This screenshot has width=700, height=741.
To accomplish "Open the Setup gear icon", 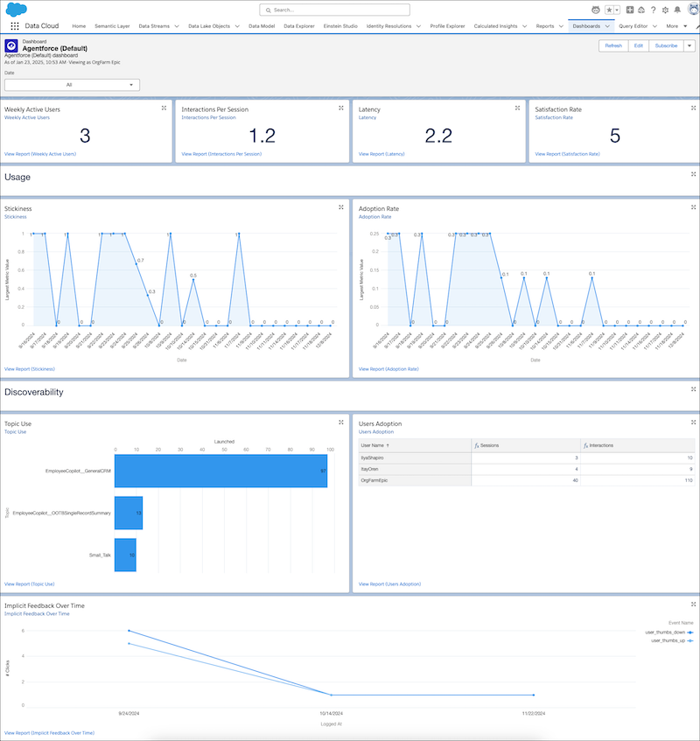I will tap(665, 10).
